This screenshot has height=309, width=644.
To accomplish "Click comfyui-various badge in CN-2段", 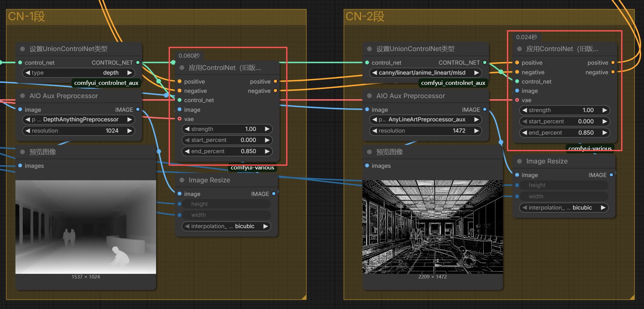I will pos(590,148).
